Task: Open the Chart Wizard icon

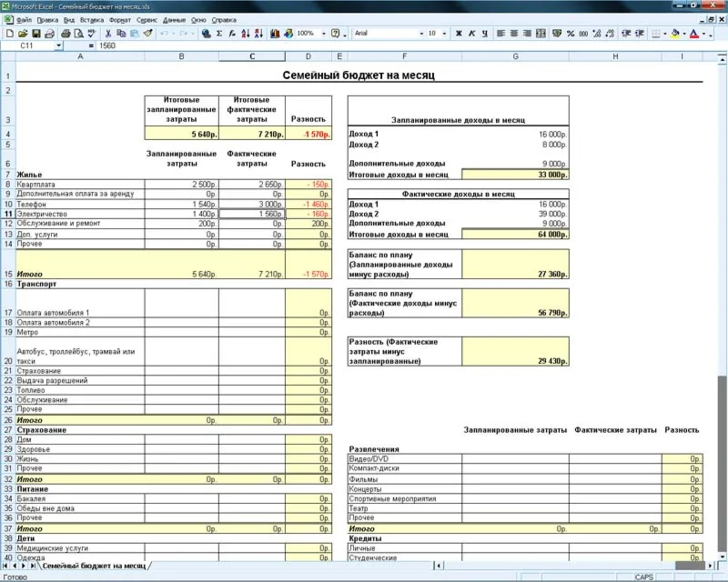Action: 276,34
